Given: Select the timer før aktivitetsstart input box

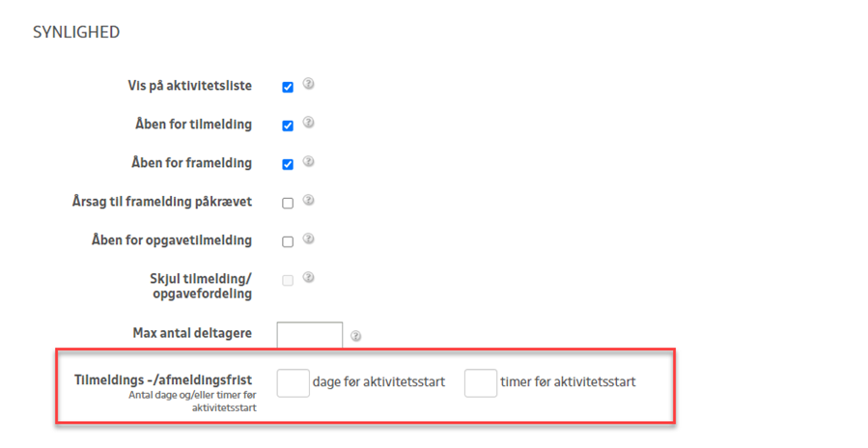Looking at the screenshot, I should (481, 382).
